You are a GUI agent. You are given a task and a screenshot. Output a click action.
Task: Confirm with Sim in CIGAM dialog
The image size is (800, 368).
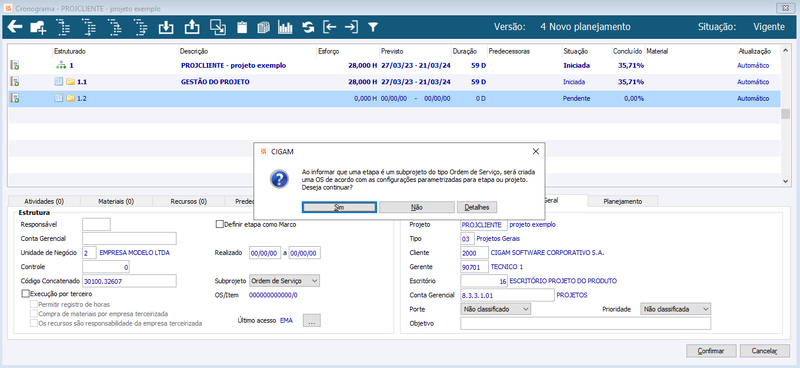click(339, 207)
